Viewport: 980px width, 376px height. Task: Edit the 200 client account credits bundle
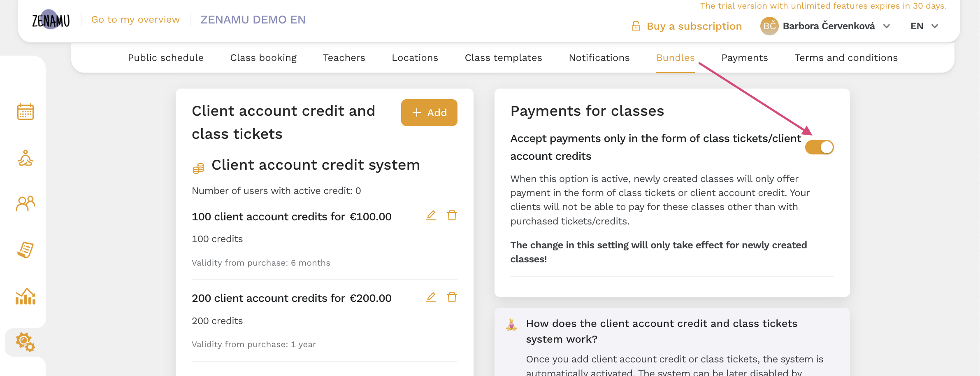[x=431, y=297]
